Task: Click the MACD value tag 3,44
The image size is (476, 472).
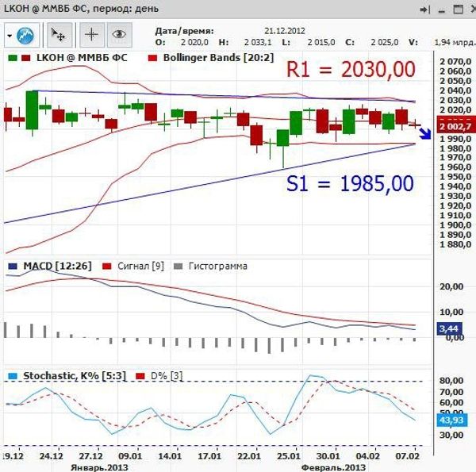Action: pyautogui.click(x=450, y=328)
